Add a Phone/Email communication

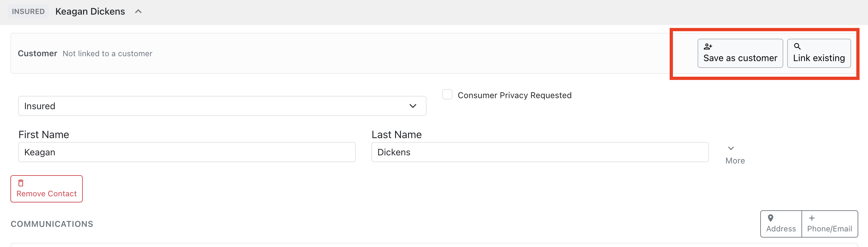(830, 224)
